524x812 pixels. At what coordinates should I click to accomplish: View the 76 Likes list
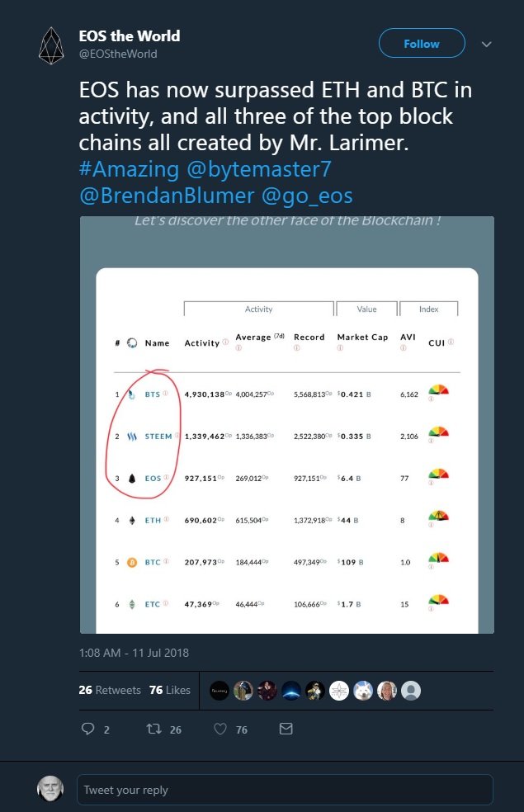(170, 691)
